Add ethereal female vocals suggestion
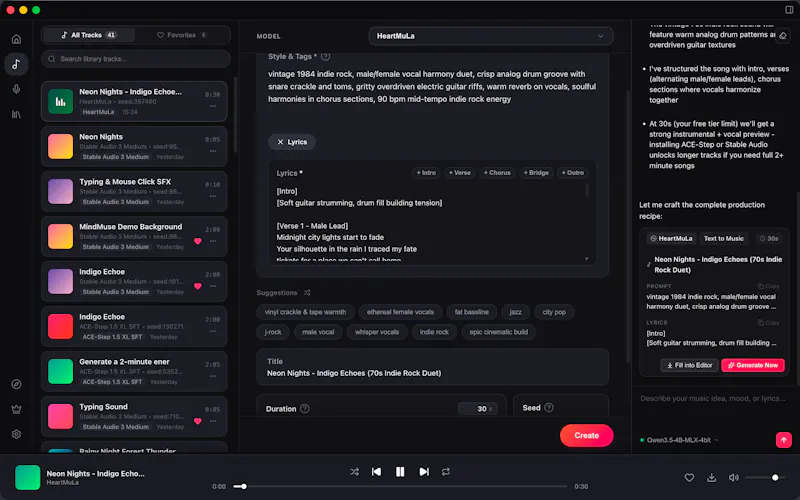800x500 pixels. pyautogui.click(x=400, y=312)
